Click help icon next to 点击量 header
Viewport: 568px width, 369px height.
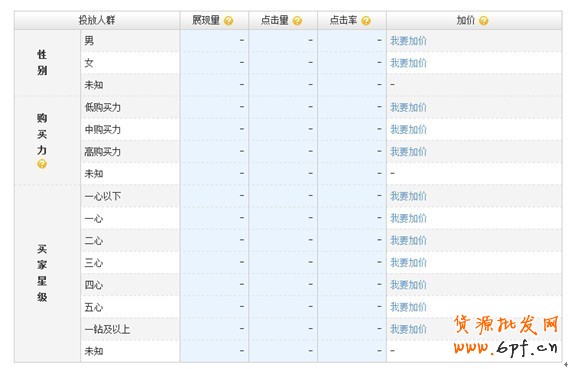tap(297, 21)
